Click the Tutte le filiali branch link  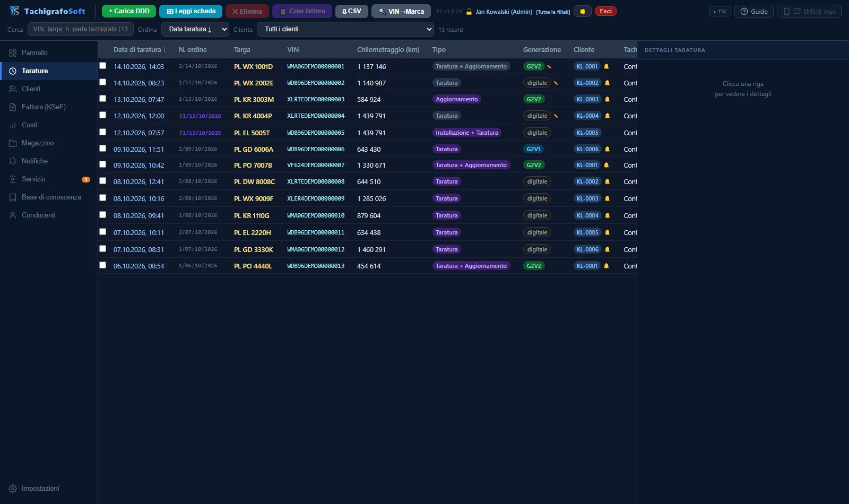point(553,12)
